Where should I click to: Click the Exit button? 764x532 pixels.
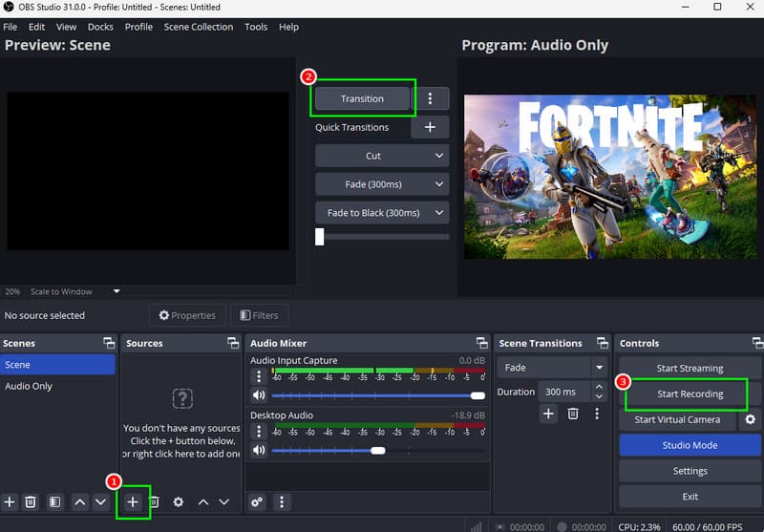690,497
